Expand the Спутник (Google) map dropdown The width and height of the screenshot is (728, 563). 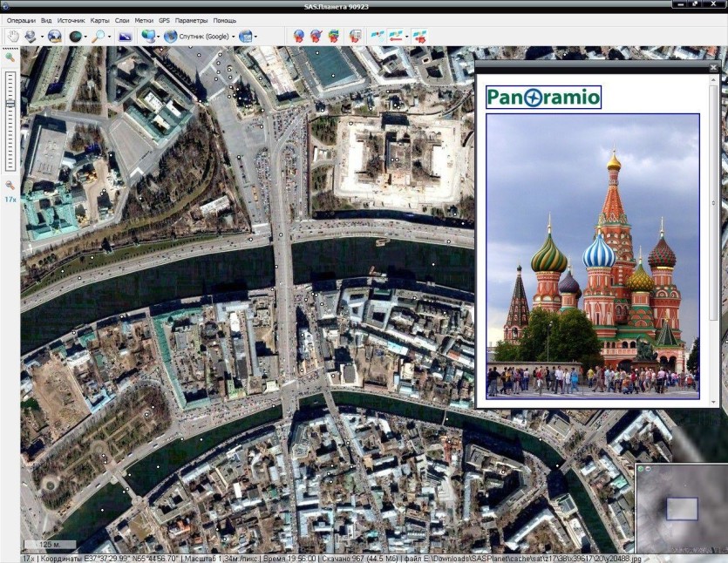point(233,37)
